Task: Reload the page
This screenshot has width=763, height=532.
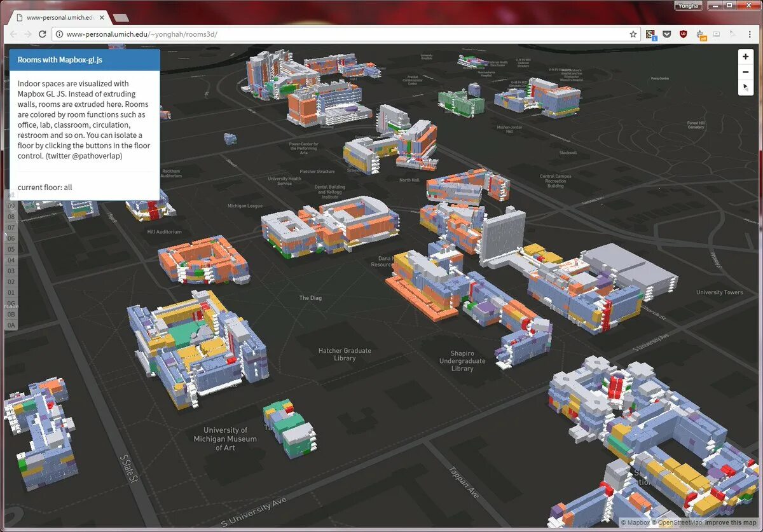Action: pos(43,34)
